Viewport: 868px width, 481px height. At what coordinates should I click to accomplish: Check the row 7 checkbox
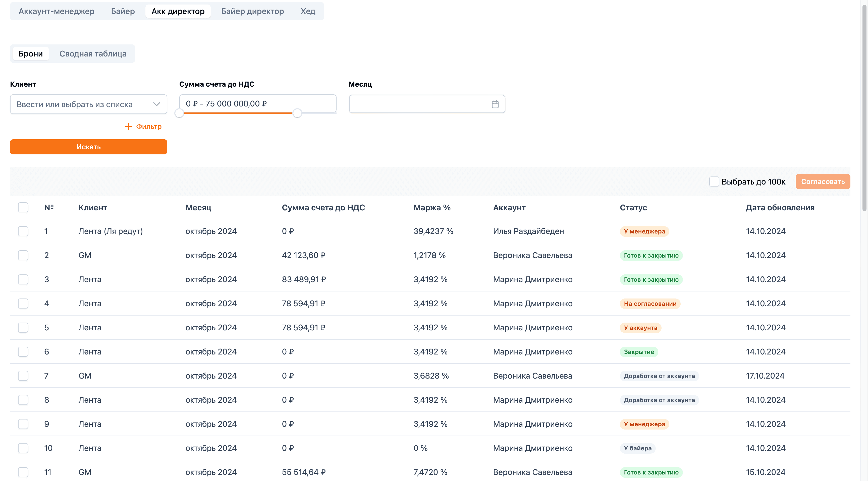pyautogui.click(x=23, y=376)
